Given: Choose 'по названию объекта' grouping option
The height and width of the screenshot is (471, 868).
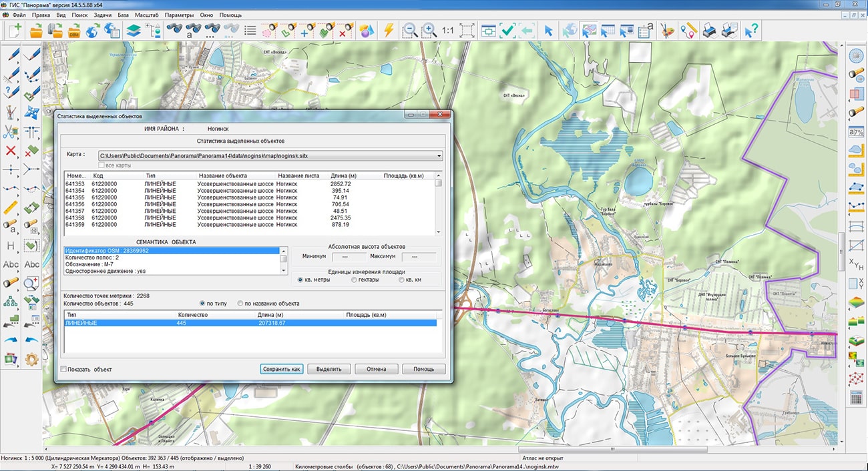Looking at the screenshot, I should (x=241, y=304).
